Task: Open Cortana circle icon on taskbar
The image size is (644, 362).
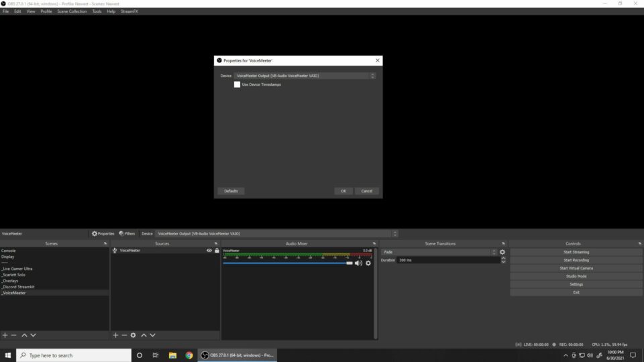Action: coord(140,355)
